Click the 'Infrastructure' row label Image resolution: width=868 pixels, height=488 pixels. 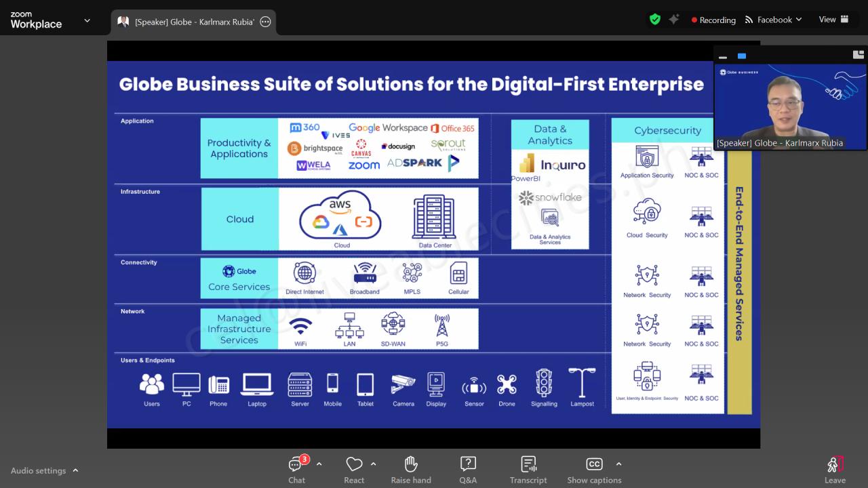pyautogui.click(x=140, y=192)
